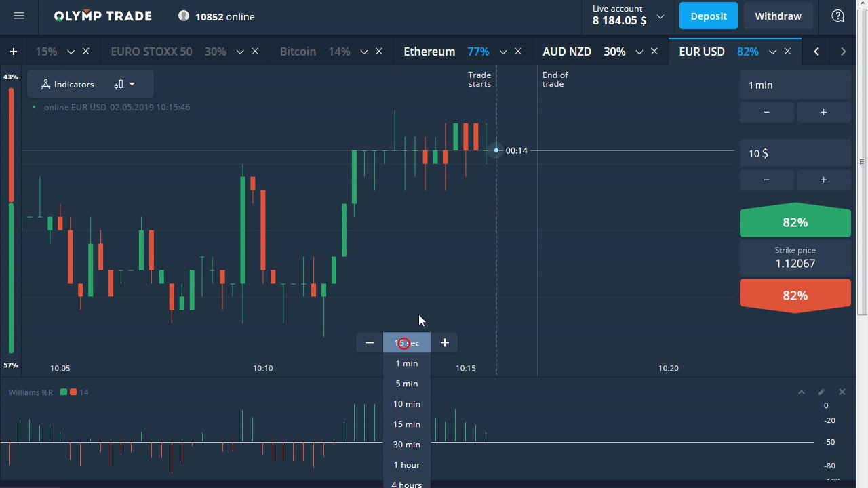Expand Ethereum tab dropdown chevron

pos(503,52)
